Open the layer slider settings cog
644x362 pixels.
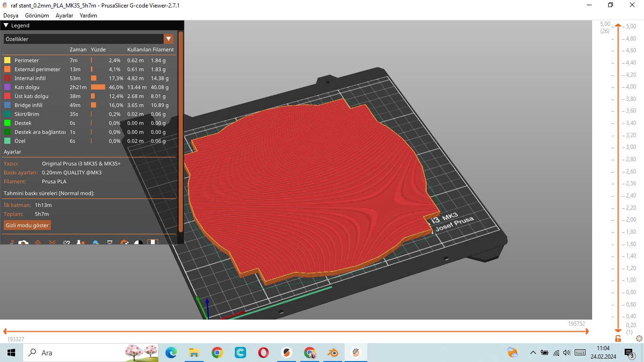pos(639,338)
